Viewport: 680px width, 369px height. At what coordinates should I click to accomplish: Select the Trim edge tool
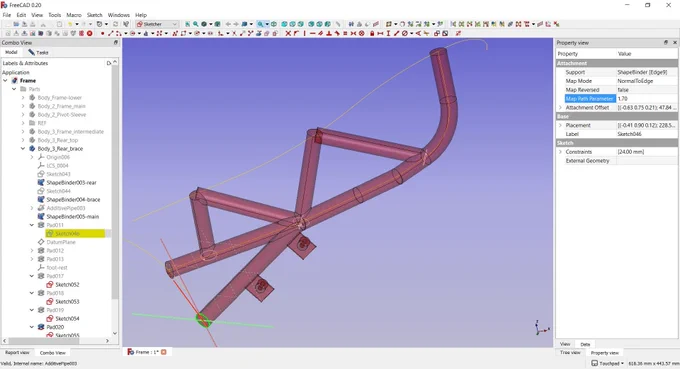click(234, 33)
